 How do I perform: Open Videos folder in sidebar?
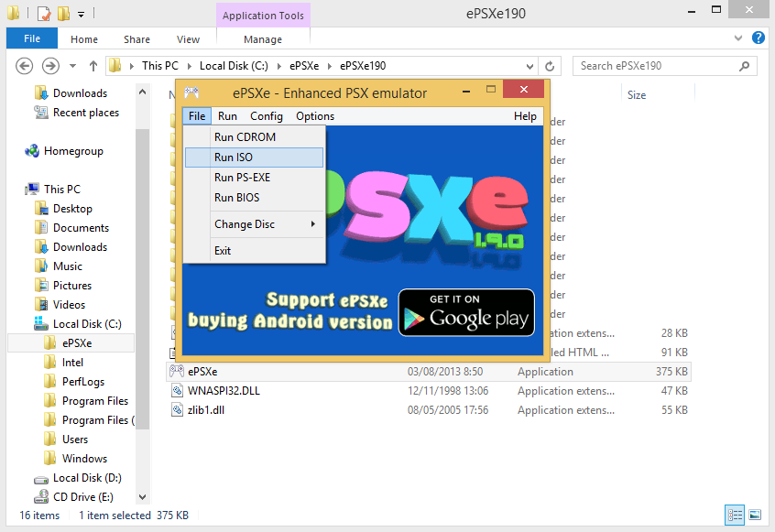69,305
